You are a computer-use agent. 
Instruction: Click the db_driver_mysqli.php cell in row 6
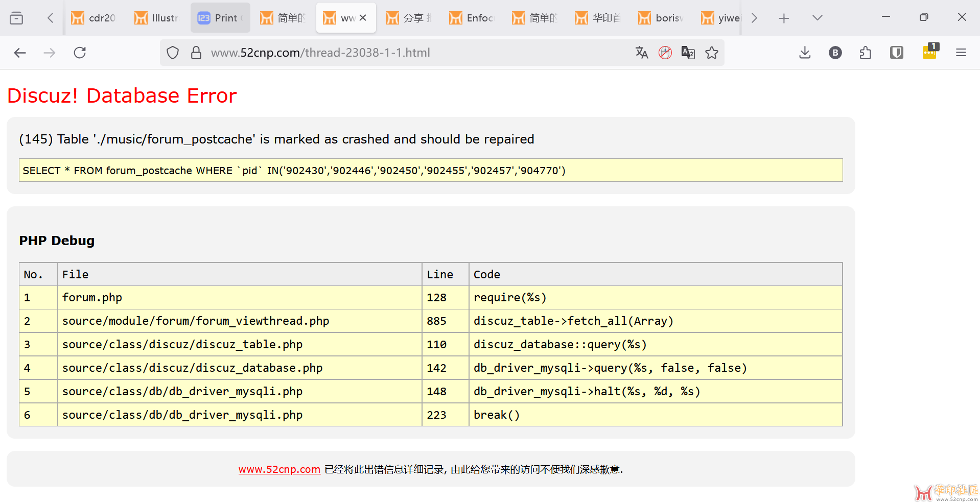click(240, 415)
